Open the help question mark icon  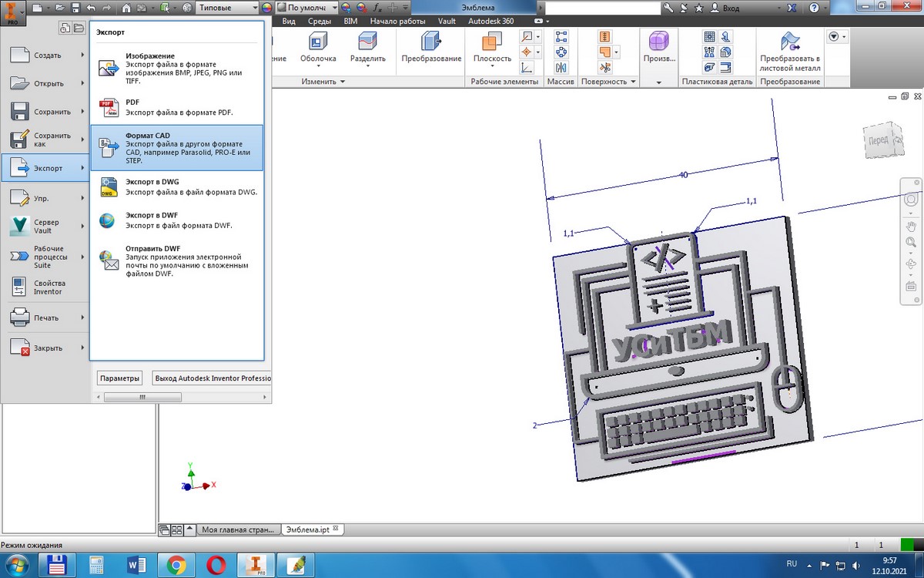pyautogui.click(x=815, y=8)
